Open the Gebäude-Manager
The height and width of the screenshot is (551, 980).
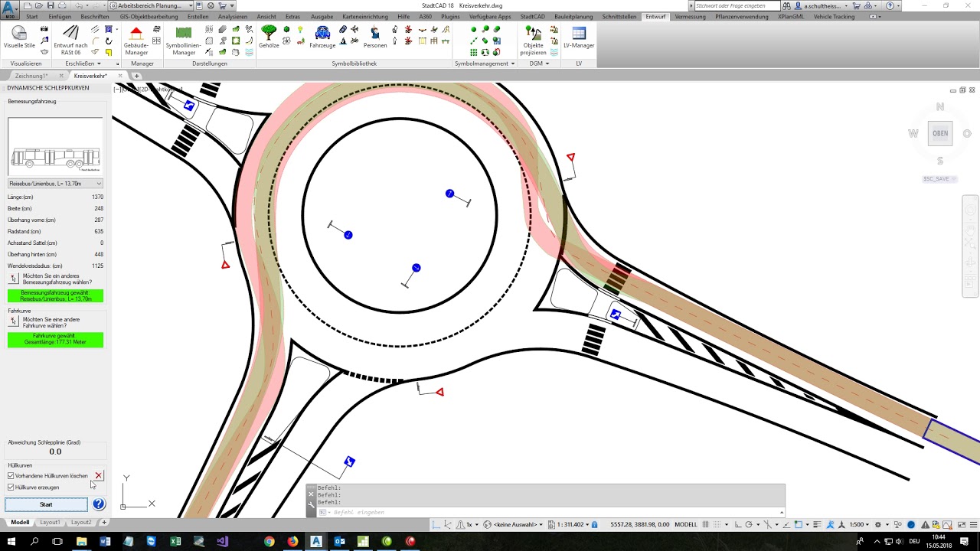point(136,40)
